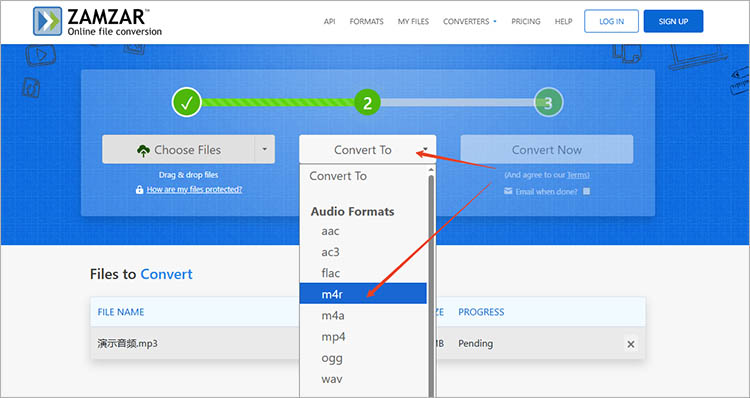Enable the Email when done checkbox
750x398 pixels.
(586, 191)
